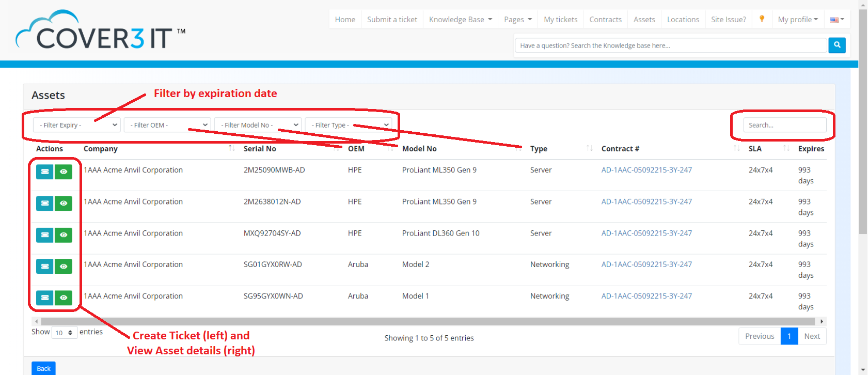This screenshot has height=375, width=868.
Task: Click the table Search... field
Action: pyautogui.click(x=785, y=125)
